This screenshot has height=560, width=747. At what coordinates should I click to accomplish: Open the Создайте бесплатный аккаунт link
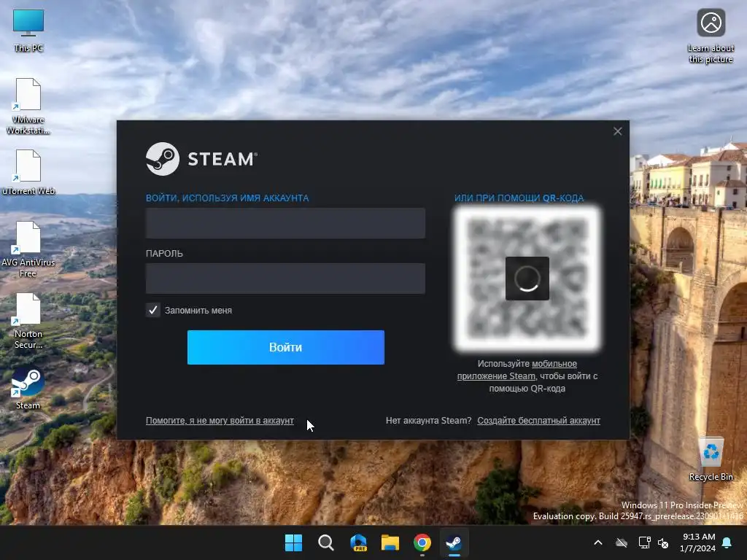click(539, 421)
